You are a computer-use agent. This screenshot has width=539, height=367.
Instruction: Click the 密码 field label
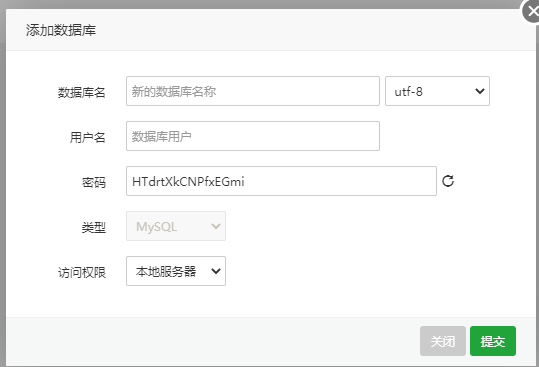pyautogui.click(x=94, y=182)
